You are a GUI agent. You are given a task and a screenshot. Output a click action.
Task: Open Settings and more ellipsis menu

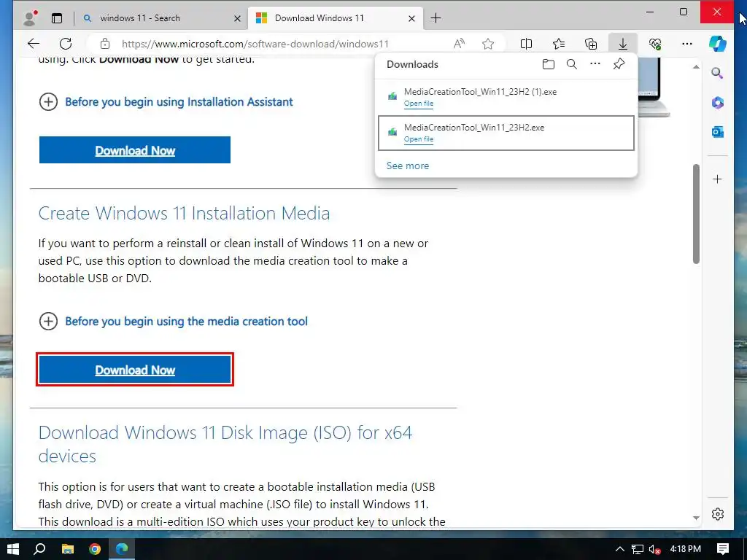pyautogui.click(x=687, y=44)
